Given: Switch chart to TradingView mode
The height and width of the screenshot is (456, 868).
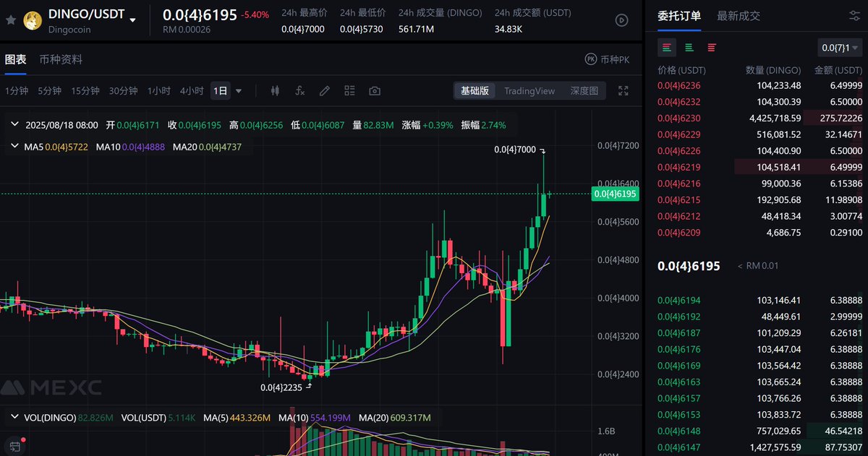Looking at the screenshot, I should point(529,91).
